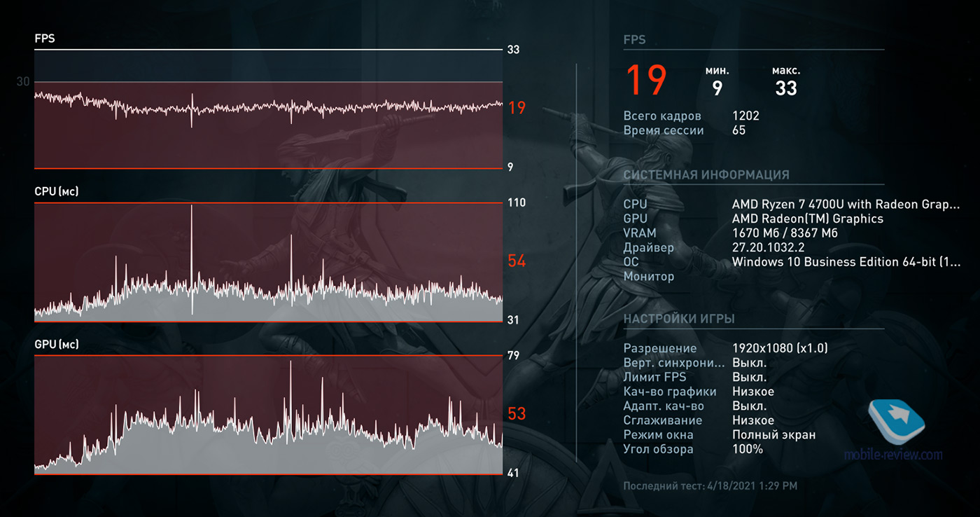Image resolution: width=980 pixels, height=517 pixels.
Task: Select VRAM value 1670 Мб / 8367 Мб
Action: [785, 233]
